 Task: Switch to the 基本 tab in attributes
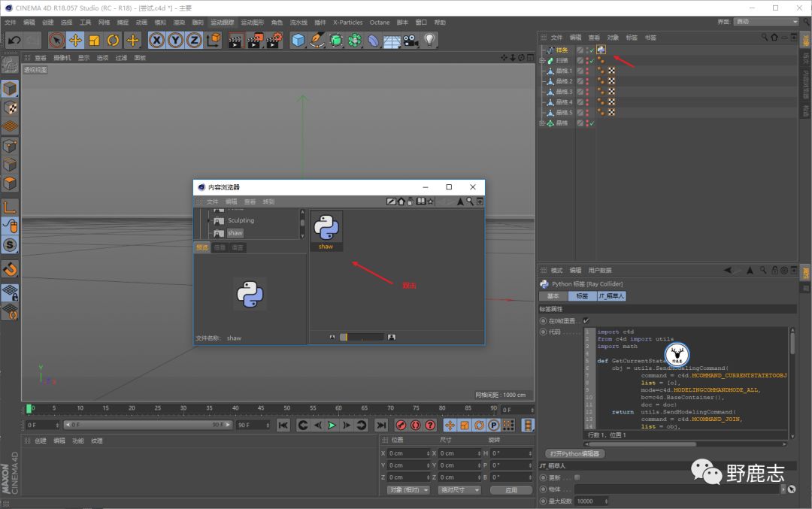click(553, 296)
